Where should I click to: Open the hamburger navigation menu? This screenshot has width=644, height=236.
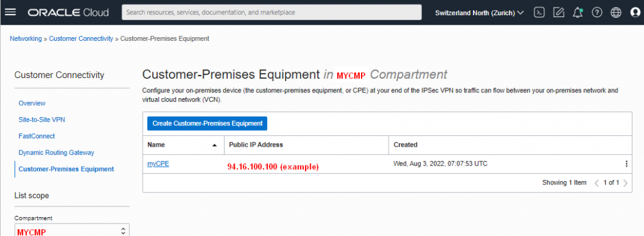10,13
